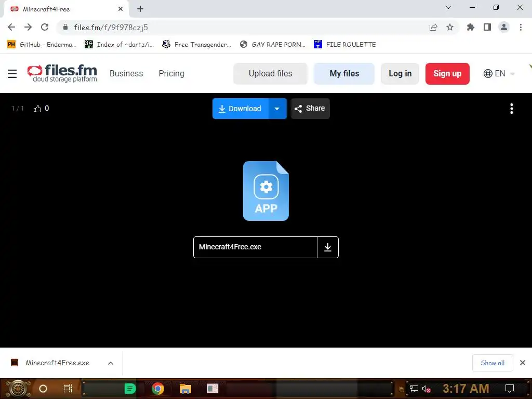Open File Explorer from the taskbar
532x399 pixels.
(185, 389)
